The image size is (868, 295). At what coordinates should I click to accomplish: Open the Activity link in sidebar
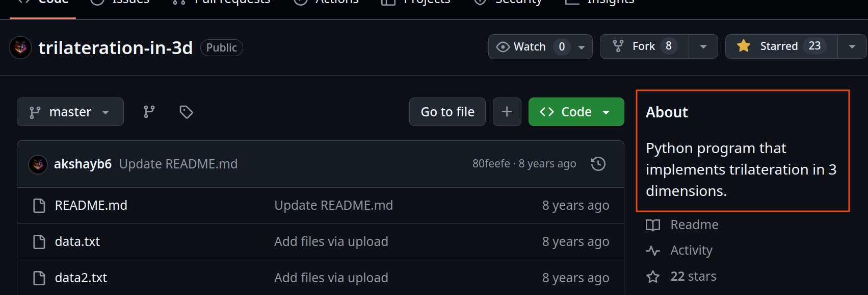click(x=691, y=250)
